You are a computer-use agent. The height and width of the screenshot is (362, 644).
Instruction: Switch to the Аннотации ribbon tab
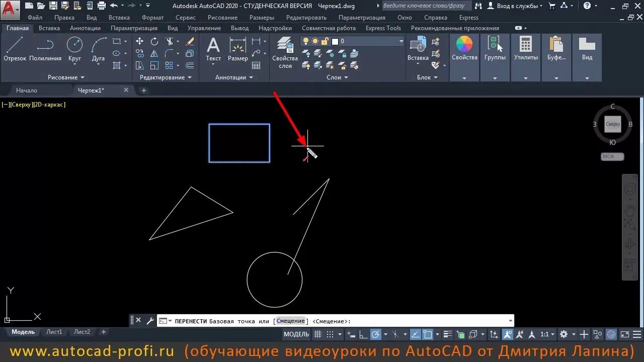85,28
